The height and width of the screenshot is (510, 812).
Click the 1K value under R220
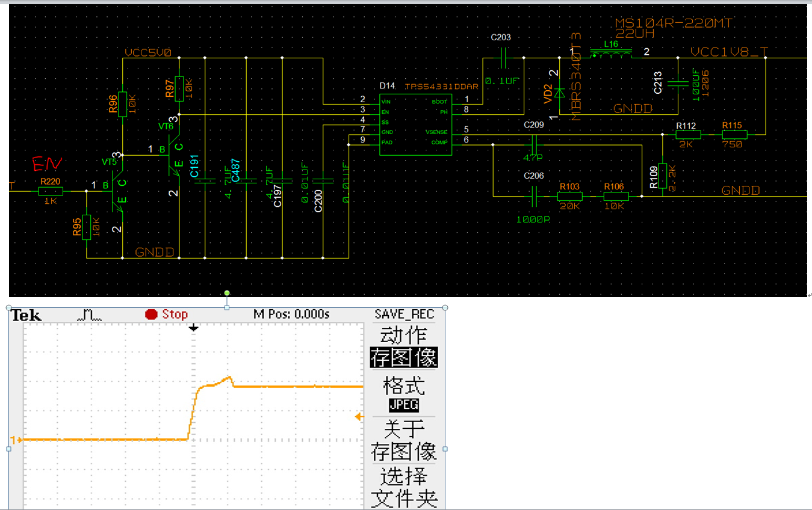click(x=51, y=201)
